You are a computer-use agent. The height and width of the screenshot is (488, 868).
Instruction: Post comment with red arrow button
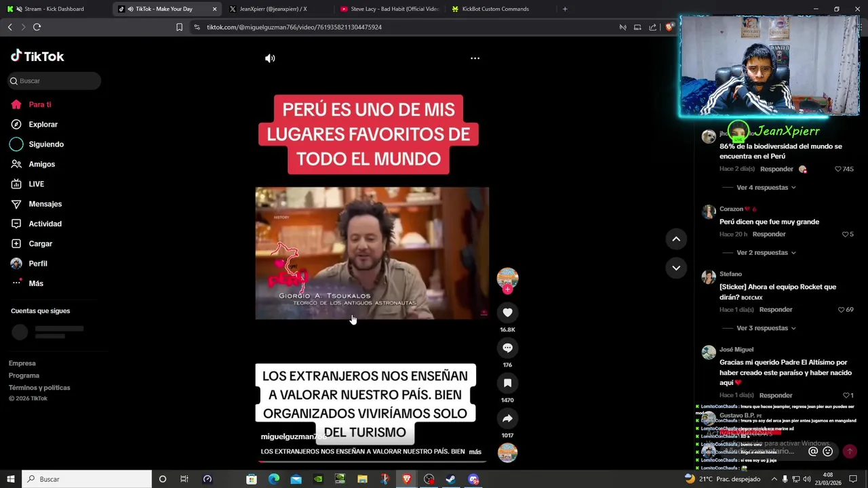[x=850, y=451]
